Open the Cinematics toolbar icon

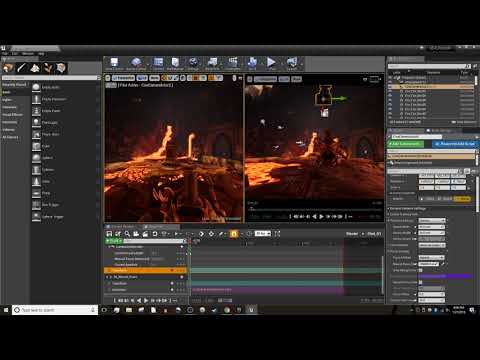coord(233,63)
